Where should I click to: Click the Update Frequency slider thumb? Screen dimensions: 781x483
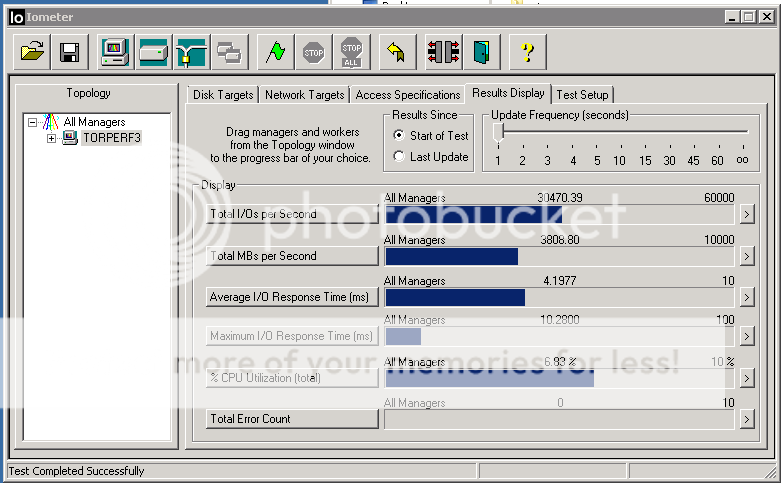[498, 133]
